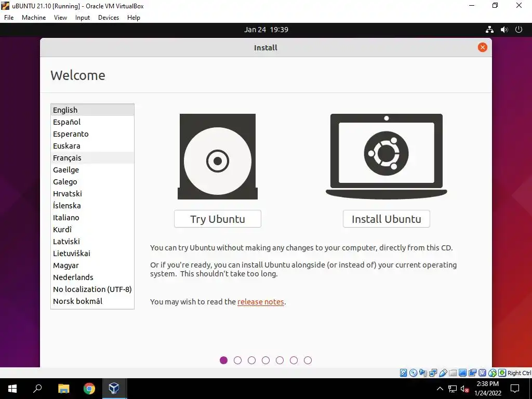Open the Devices menu

coord(109,18)
